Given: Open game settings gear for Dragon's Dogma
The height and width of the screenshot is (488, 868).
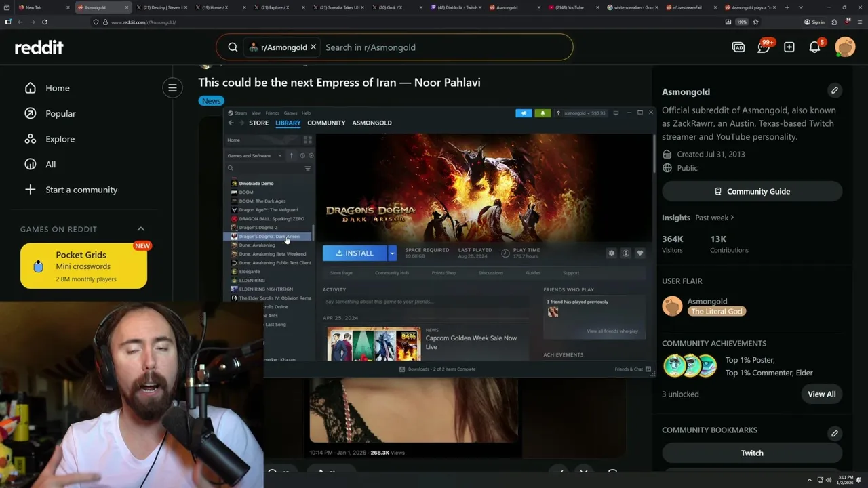Looking at the screenshot, I should (x=611, y=253).
